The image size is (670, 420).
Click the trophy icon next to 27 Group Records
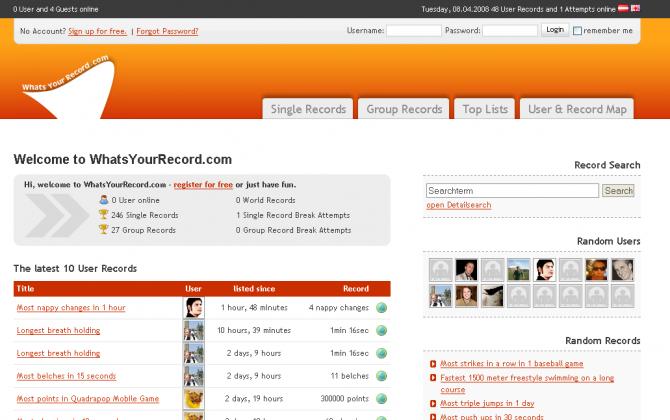click(103, 229)
